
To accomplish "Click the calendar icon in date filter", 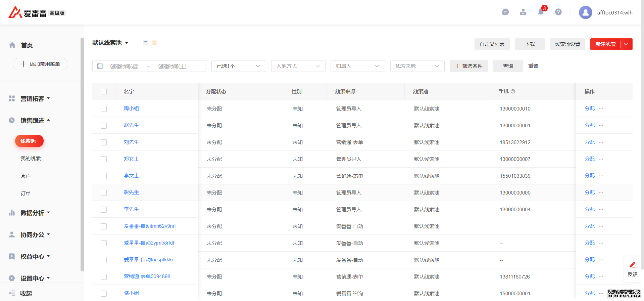I will [x=100, y=66].
